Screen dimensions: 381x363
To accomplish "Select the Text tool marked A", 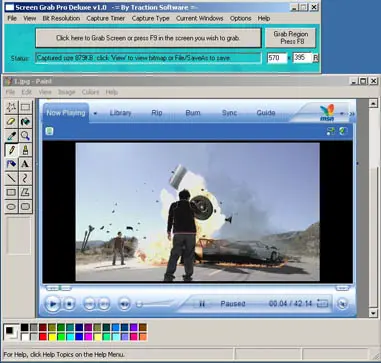I will coord(26,164).
